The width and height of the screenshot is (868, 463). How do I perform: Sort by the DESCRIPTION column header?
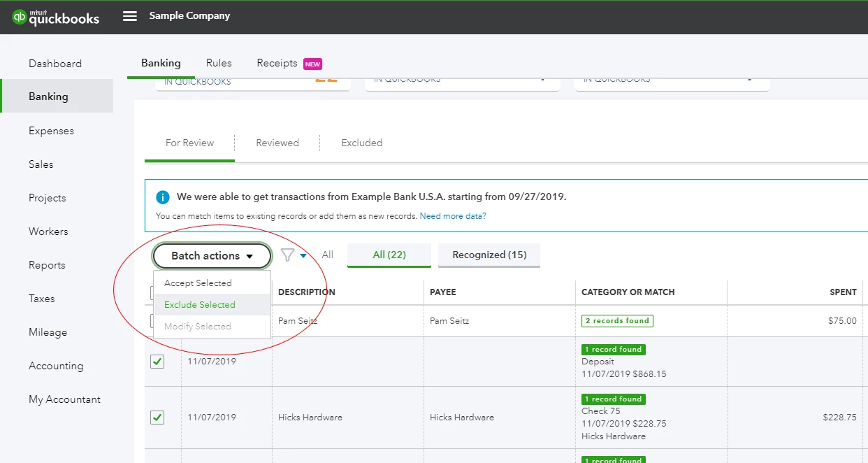click(307, 292)
